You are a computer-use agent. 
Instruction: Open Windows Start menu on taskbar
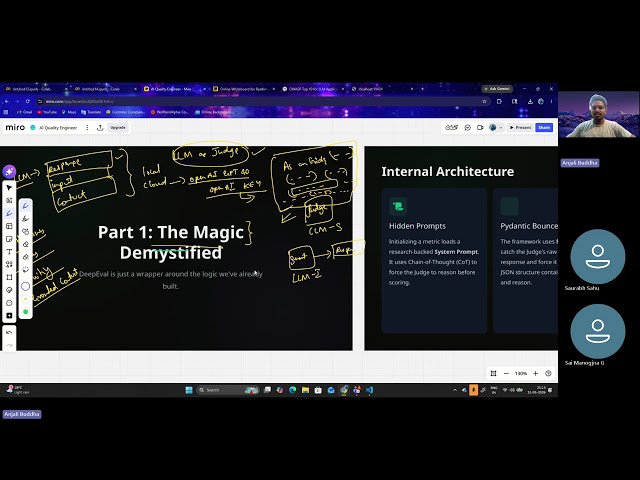(x=189, y=390)
